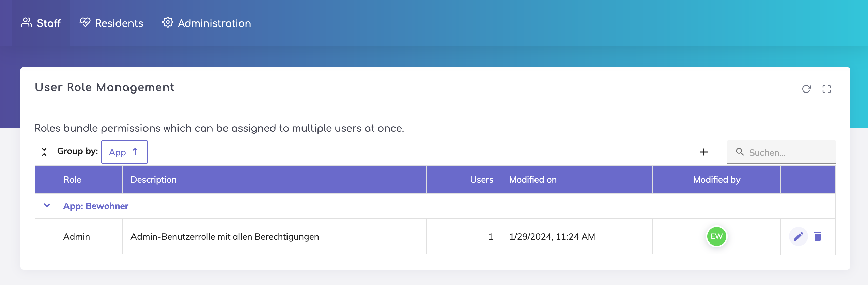
Task: Delete the Admin role using the trash icon
Action: (818, 236)
